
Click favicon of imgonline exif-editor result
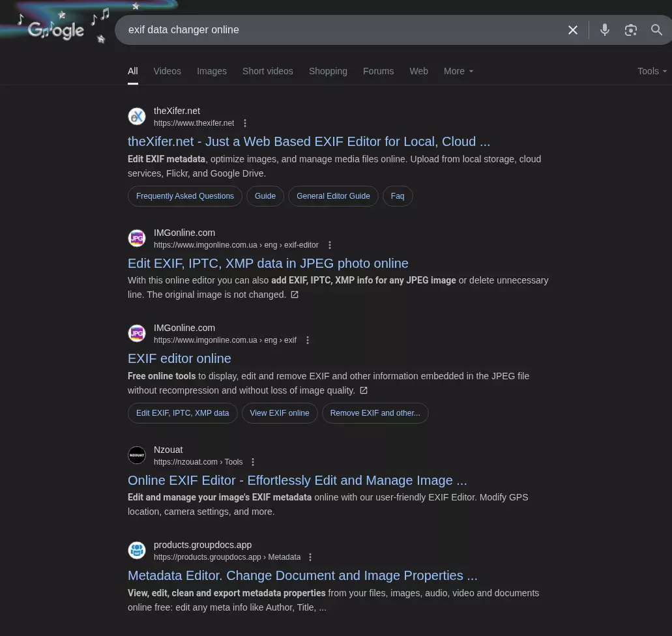pyautogui.click(x=137, y=238)
